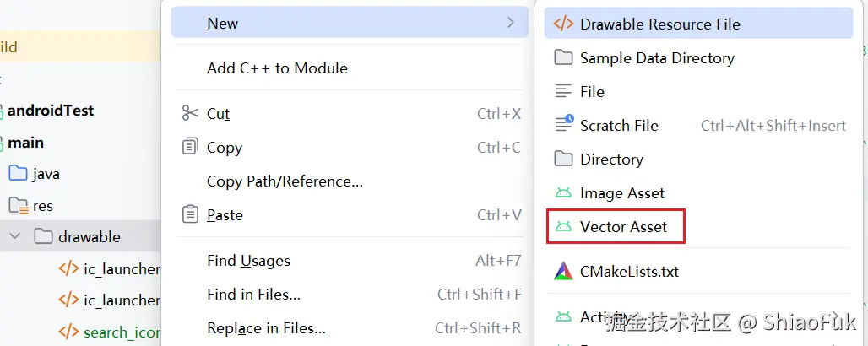Click the Paste clipboard icon
Image resolution: width=868 pixels, height=346 pixels.
190,214
